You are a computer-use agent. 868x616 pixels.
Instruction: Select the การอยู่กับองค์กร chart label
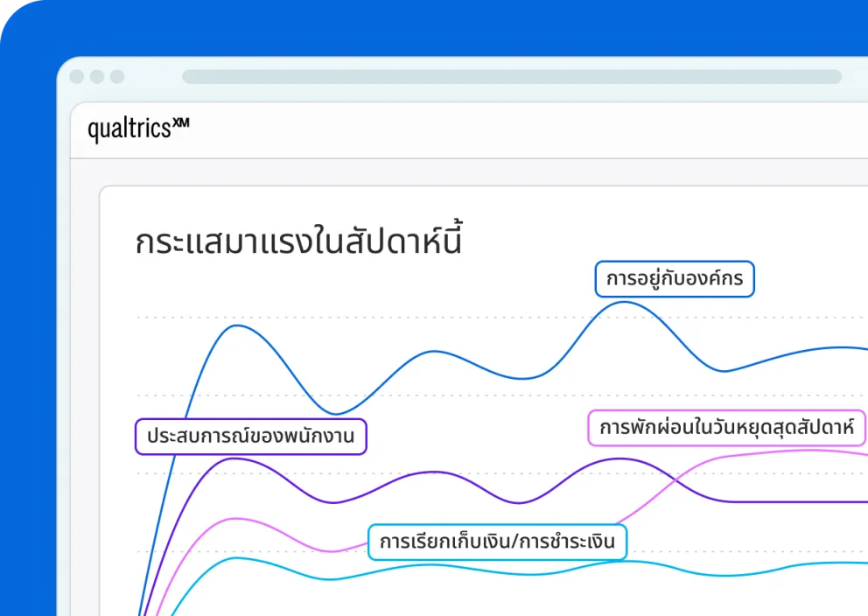pyautogui.click(x=675, y=279)
